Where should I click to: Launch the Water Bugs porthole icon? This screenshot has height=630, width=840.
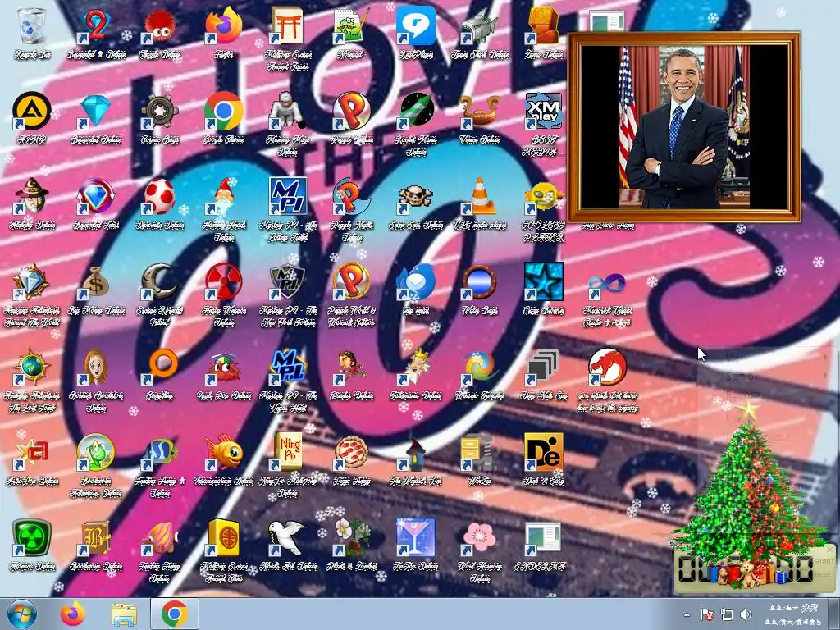[479, 282]
